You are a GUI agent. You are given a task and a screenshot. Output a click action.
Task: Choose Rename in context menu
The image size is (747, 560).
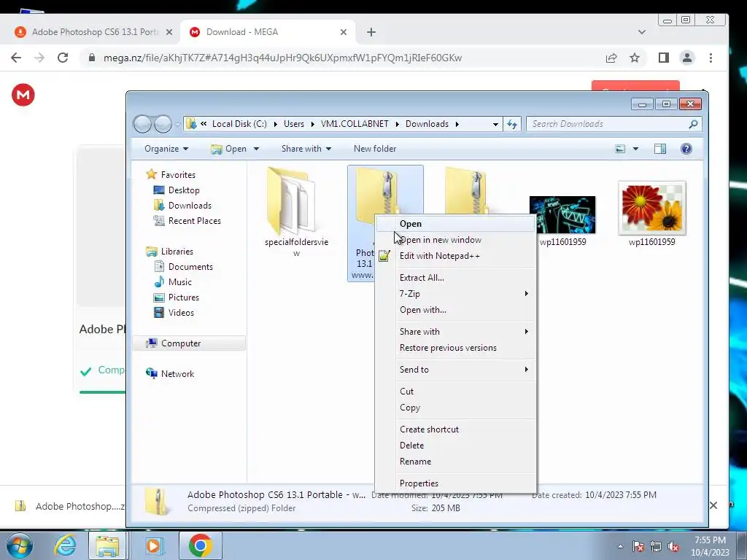pyautogui.click(x=455, y=462)
